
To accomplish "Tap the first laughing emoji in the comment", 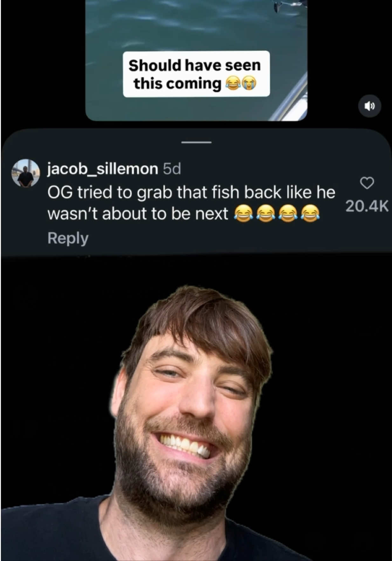I will 244,213.
